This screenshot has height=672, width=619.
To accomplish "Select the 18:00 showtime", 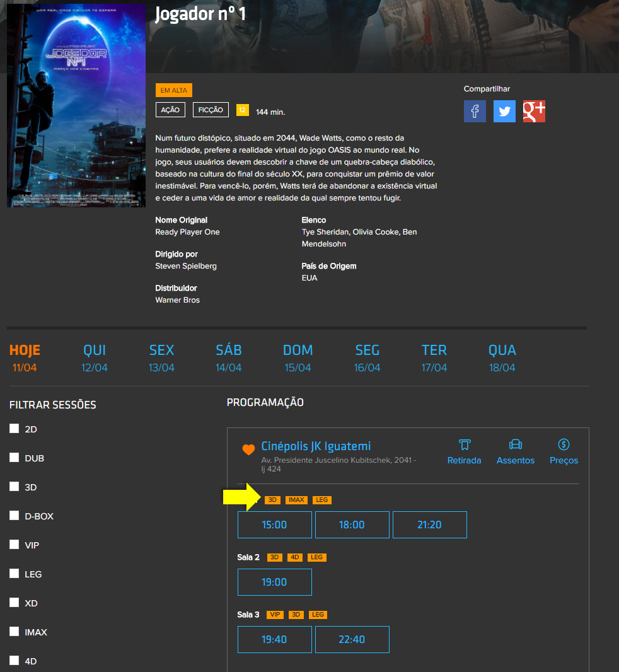I will pyautogui.click(x=352, y=524).
